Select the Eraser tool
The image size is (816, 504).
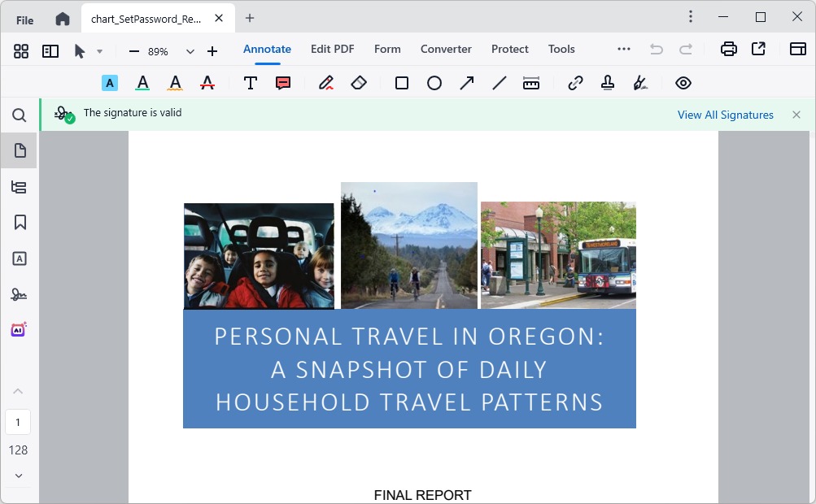tap(359, 82)
